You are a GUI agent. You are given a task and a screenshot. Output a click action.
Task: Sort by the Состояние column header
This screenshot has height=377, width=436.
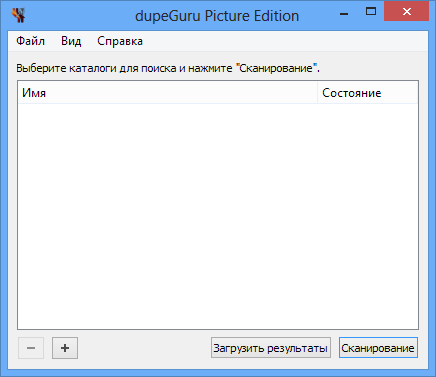pyautogui.click(x=368, y=92)
